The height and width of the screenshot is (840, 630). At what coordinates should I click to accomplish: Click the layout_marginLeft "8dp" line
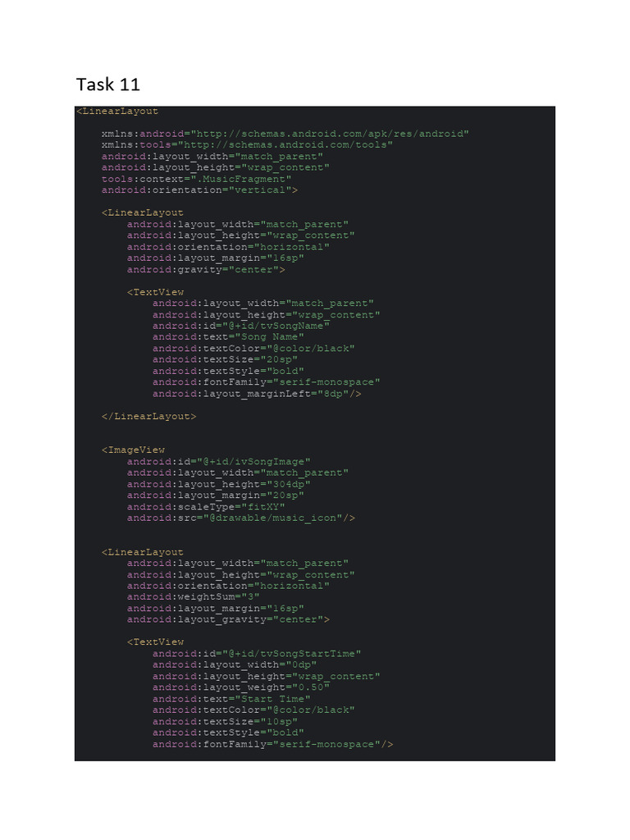pos(257,394)
